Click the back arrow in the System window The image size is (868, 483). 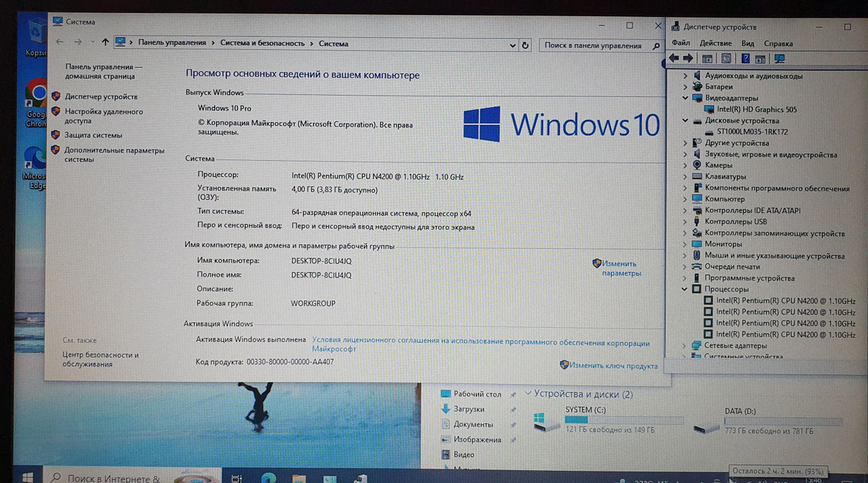click(x=60, y=43)
